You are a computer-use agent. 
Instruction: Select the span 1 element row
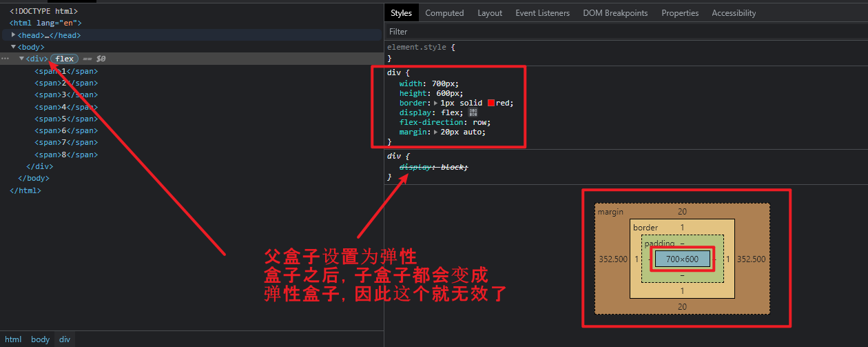click(x=66, y=71)
